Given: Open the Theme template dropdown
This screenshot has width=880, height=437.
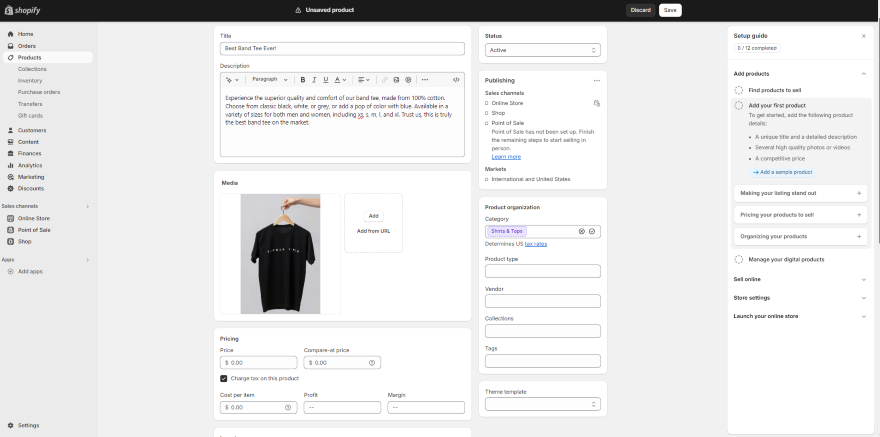Looking at the screenshot, I should (543, 404).
